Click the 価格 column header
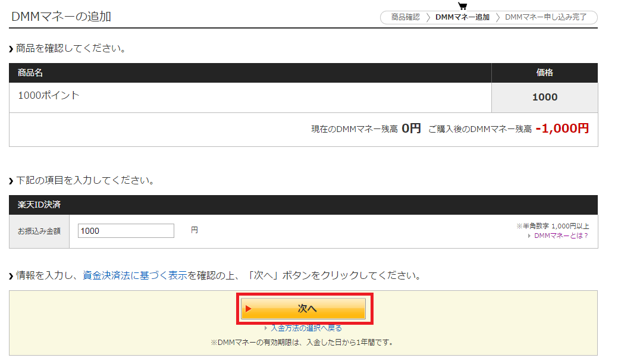The width and height of the screenshot is (618, 364). [544, 73]
